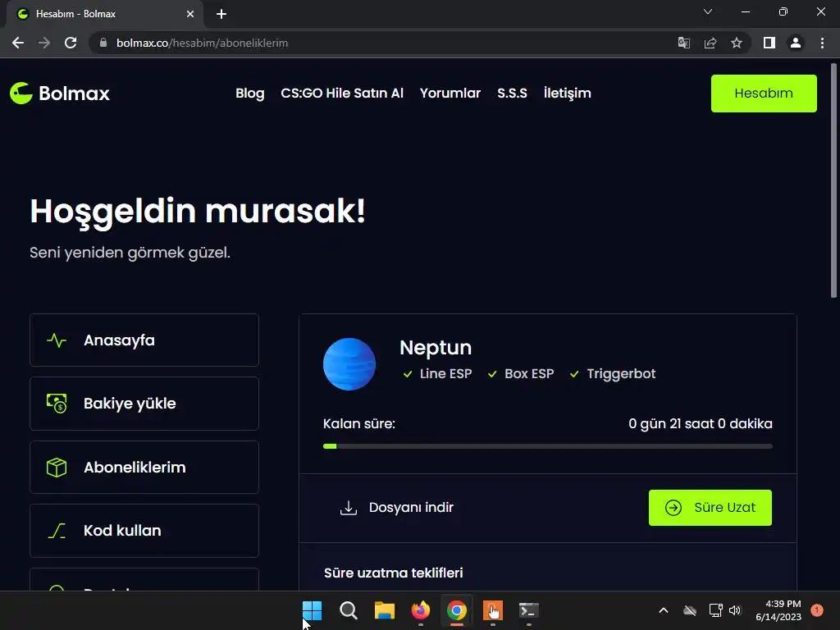
Task: Expand the tab search chevron
Action: (x=708, y=11)
